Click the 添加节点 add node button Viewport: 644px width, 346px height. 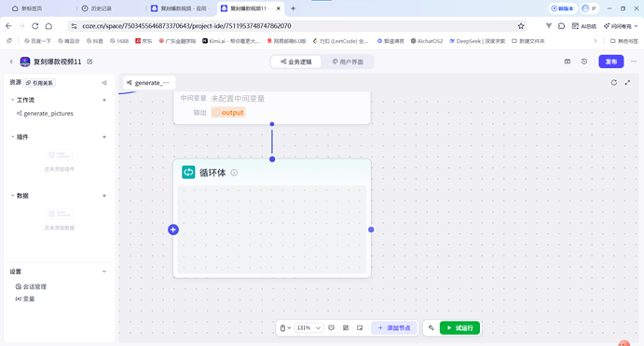pyautogui.click(x=394, y=328)
